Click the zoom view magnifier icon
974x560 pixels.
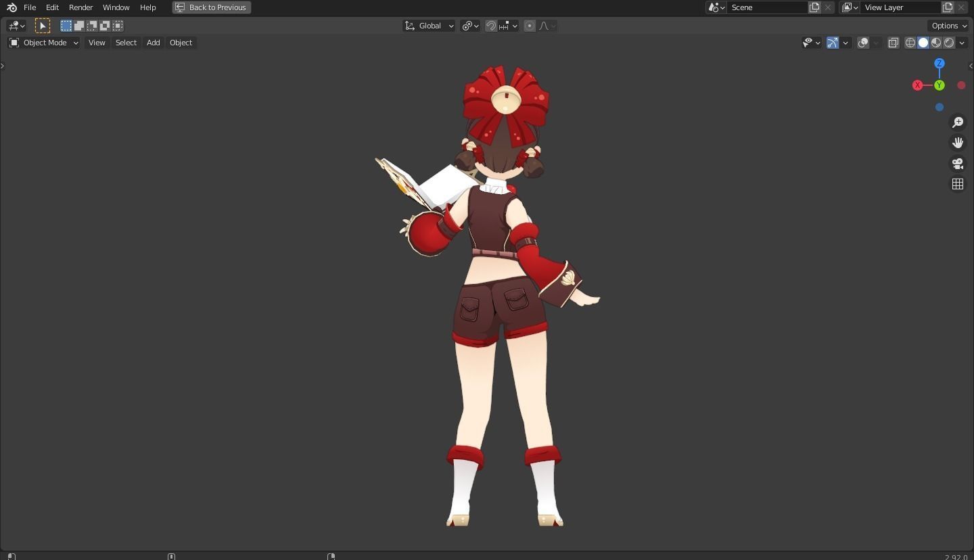click(x=957, y=122)
